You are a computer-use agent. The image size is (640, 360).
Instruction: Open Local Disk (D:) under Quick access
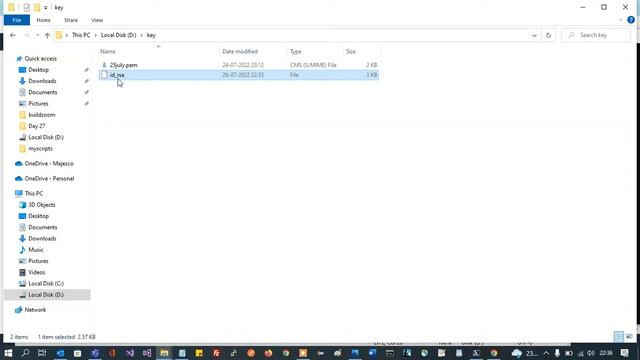[46, 137]
